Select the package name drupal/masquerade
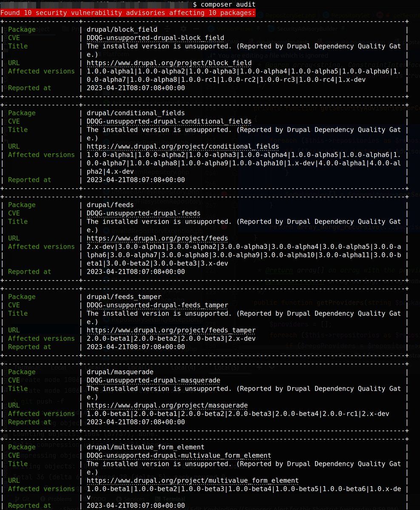Image resolution: width=420 pixels, height=510 pixels. pos(120,372)
